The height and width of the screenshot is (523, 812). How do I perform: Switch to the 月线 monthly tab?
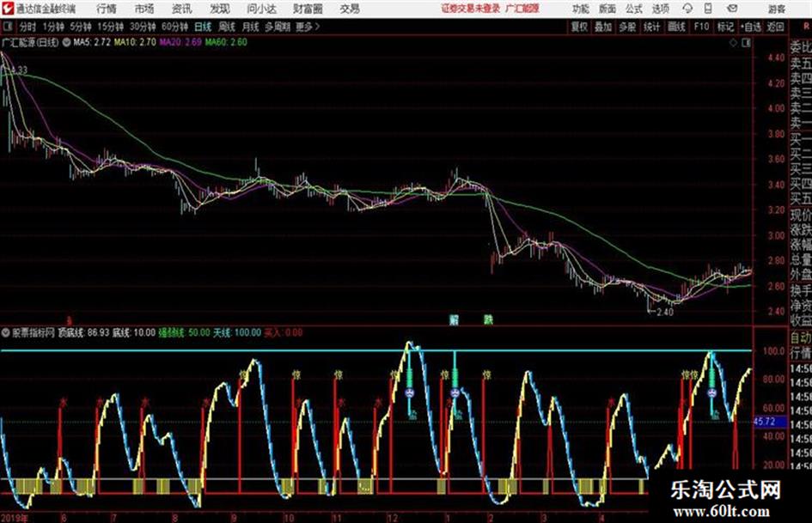(x=251, y=27)
